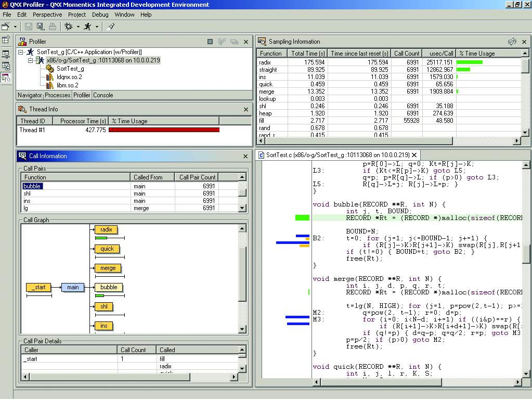The height and width of the screenshot is (400, 532).
Task: Close the Thread Info panel
Action: [246, 110]
